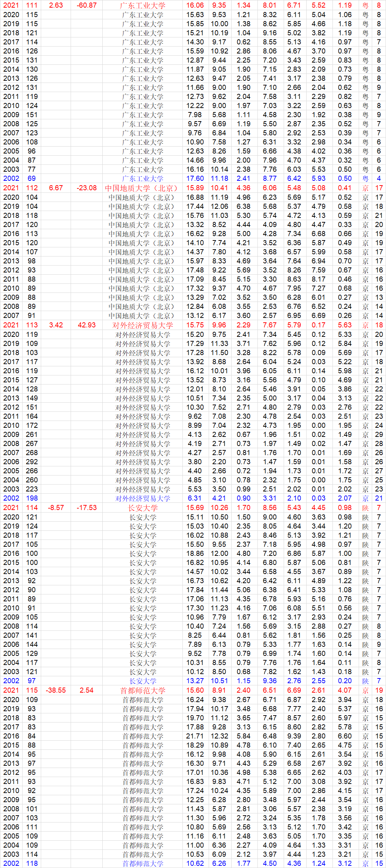Click 粤 region cell in 广东工业大学 2021 row
The width and height of the screenshot is (386, 868).
pyautogui.click(x=366, y=5)
